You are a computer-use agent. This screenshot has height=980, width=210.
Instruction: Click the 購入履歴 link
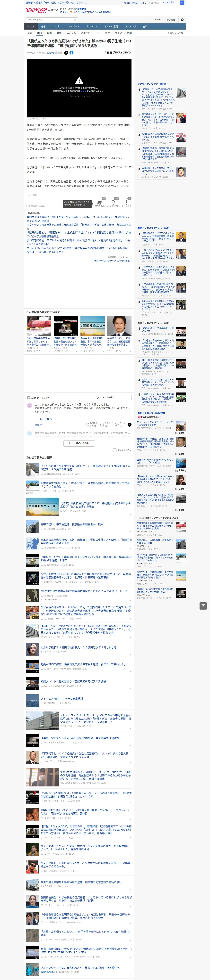tap(171, 20)
